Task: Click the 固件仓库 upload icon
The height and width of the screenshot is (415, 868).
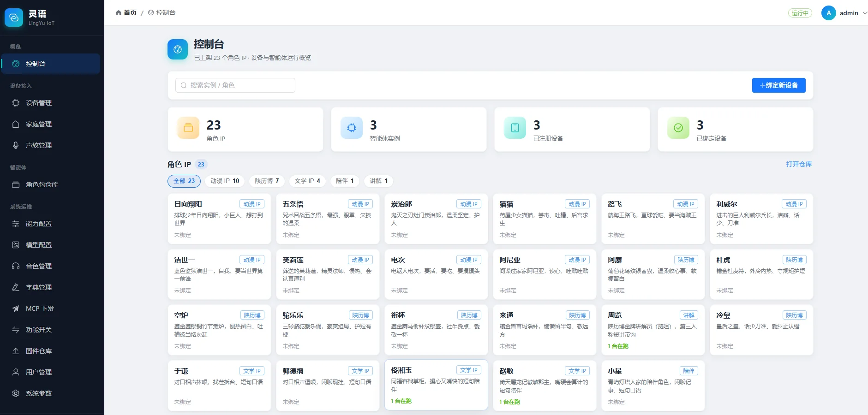Action: coord(16,351)
